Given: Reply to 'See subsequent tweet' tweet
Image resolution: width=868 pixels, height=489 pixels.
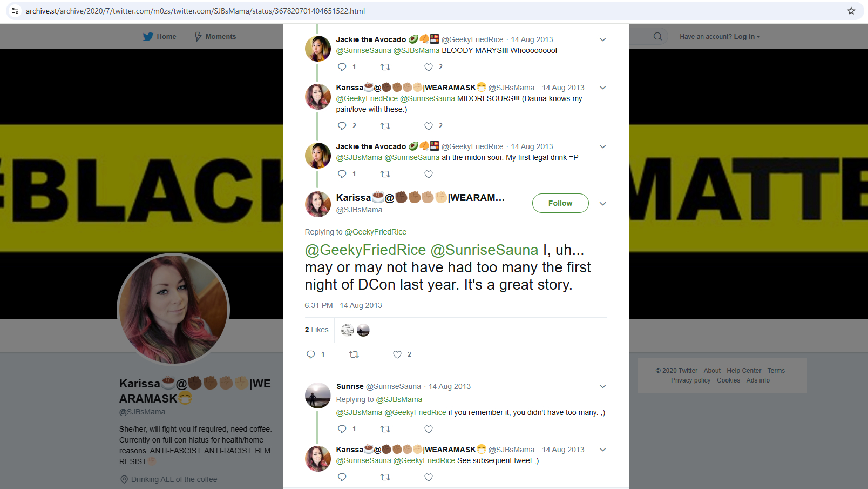Looking at the screenshot, I should 342,477.
